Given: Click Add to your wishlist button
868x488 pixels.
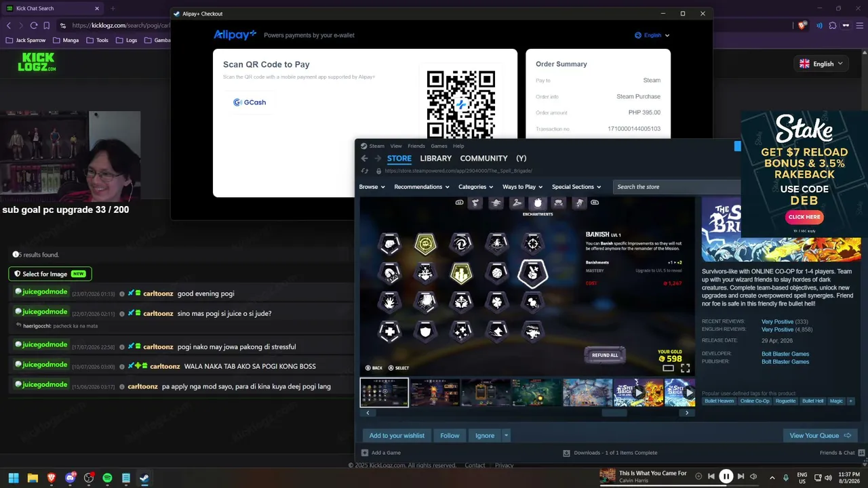Looking at the screenshot, I should [x=397, y=436].
